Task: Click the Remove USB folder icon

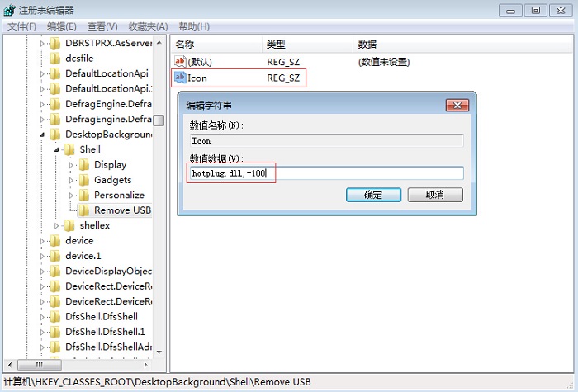Action: [84, 210]
